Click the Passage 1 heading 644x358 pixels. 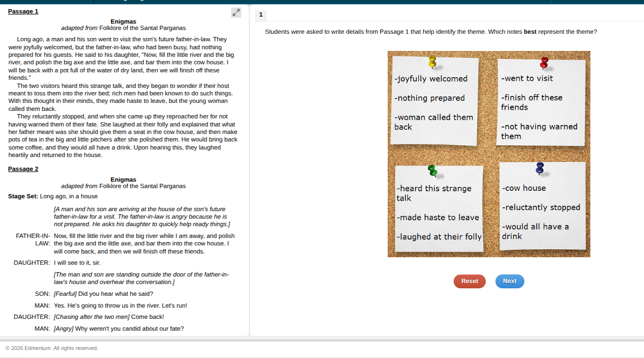point(23,11)
